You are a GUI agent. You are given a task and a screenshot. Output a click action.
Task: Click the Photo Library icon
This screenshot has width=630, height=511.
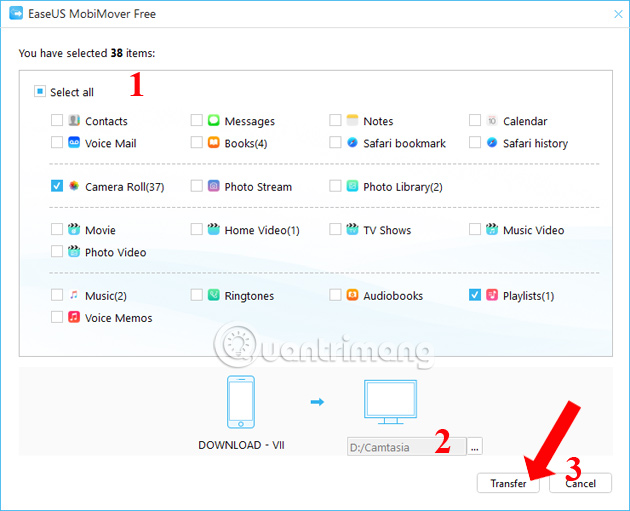pyautogui.click(x=352, y=186)
